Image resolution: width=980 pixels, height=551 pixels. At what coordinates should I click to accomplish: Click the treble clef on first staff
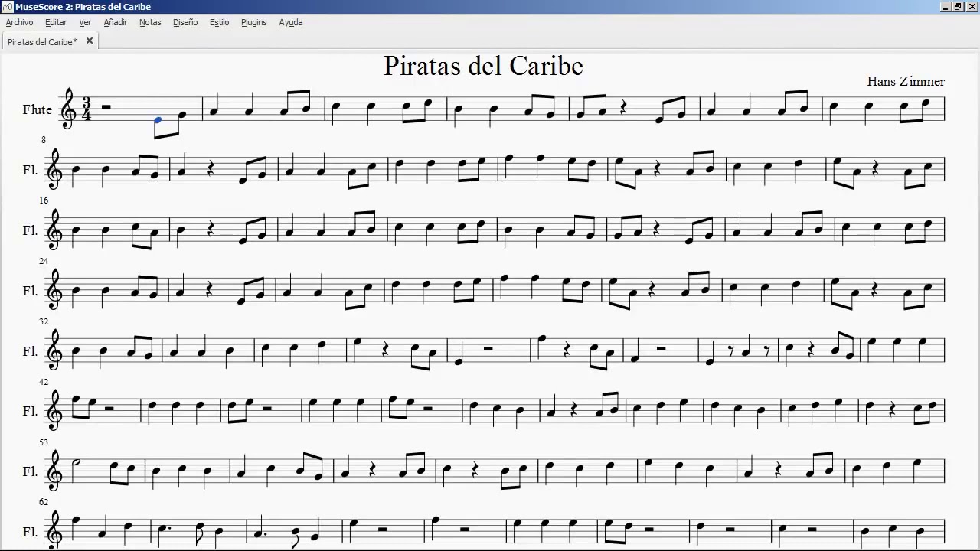(68, 109)
